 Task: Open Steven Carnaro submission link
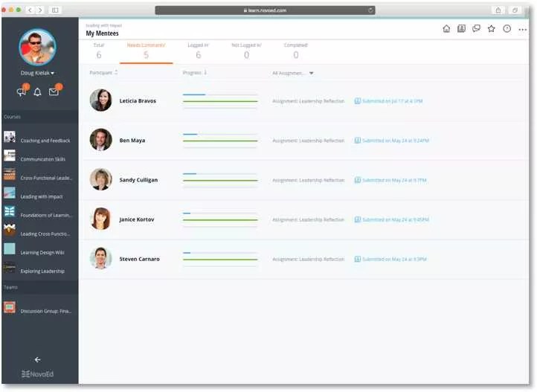[394, 259]
